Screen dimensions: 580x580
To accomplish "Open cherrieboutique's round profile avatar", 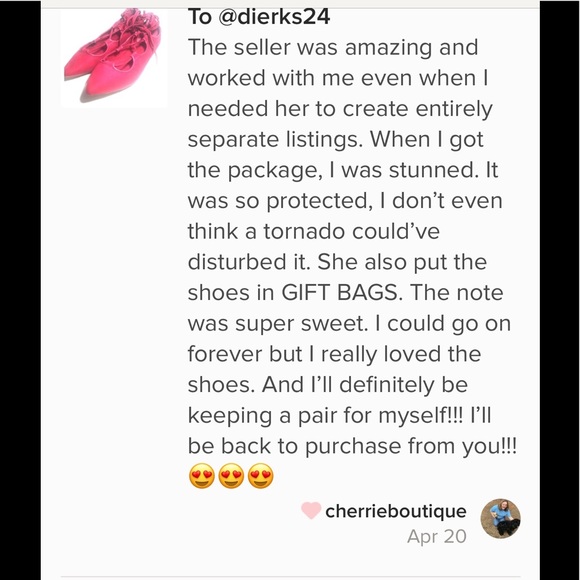I will click(x=500, y=519).
